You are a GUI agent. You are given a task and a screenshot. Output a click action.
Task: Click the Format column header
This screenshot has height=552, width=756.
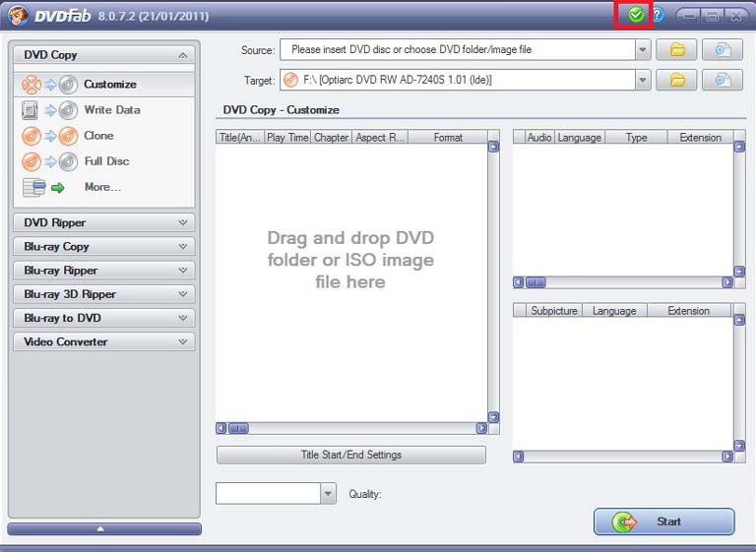click(448, 138)
